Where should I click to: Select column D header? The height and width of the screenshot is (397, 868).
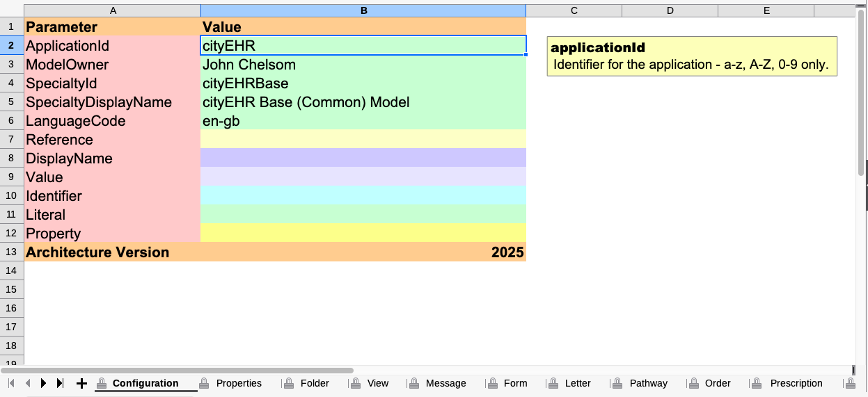[670, 10]
